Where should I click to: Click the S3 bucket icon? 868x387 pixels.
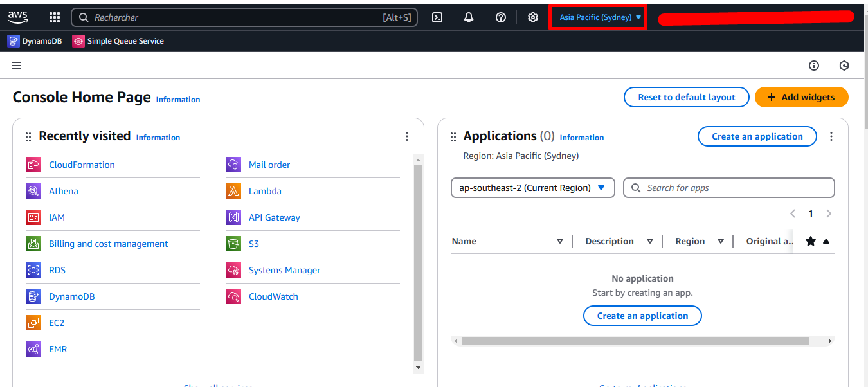coord(233,244)
